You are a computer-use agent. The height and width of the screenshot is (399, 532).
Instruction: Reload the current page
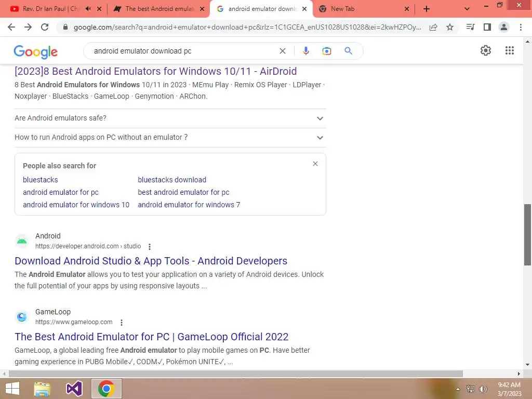pyautogui.click(x=45, y=27)
